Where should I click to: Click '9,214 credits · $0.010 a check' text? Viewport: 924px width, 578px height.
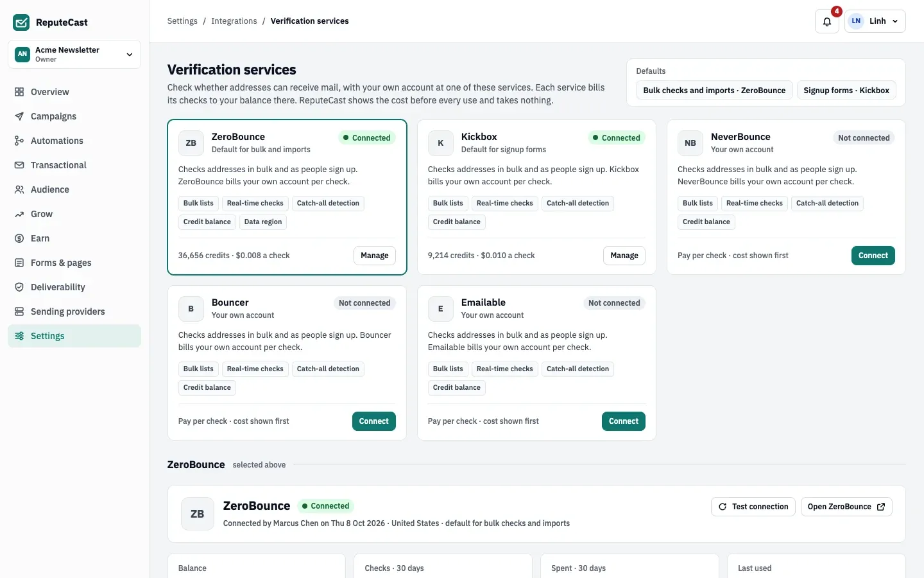pos(481,256)
